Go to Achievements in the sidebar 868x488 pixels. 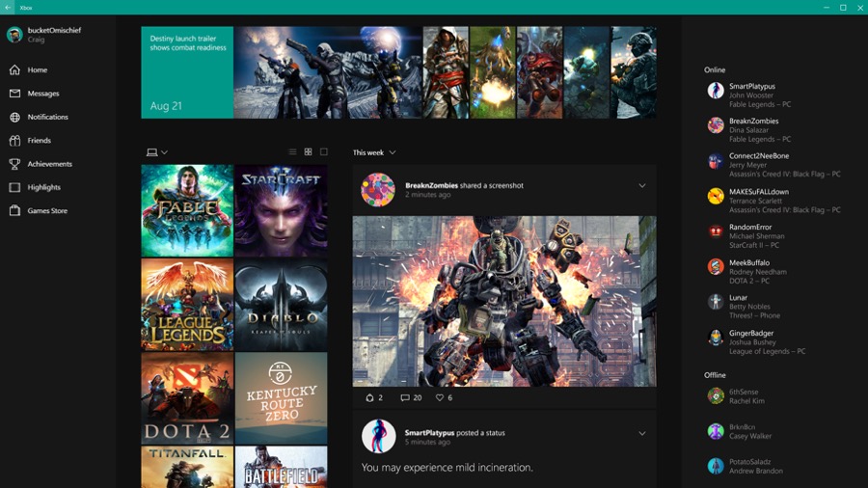point(50,164)
